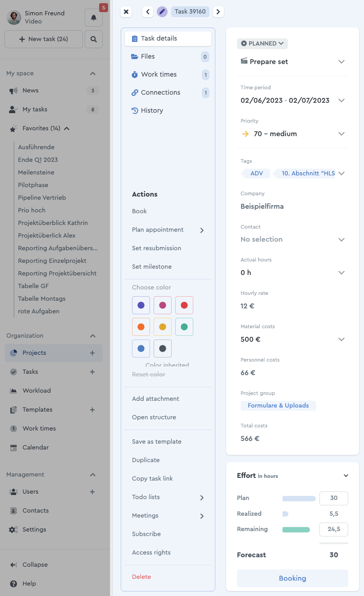
Task: Collapse the Effort in hours section
Action: (x=346, y=476)
